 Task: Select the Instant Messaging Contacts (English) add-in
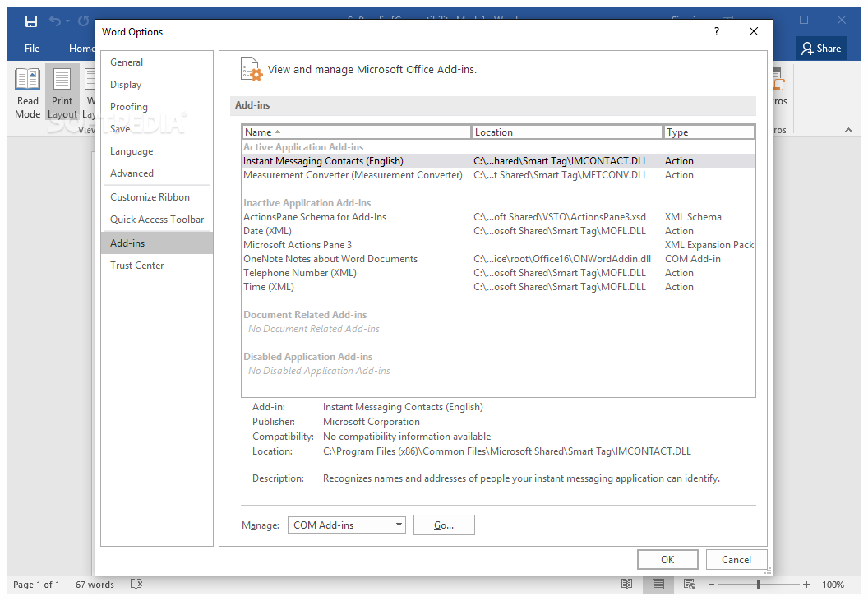point(498,161)
